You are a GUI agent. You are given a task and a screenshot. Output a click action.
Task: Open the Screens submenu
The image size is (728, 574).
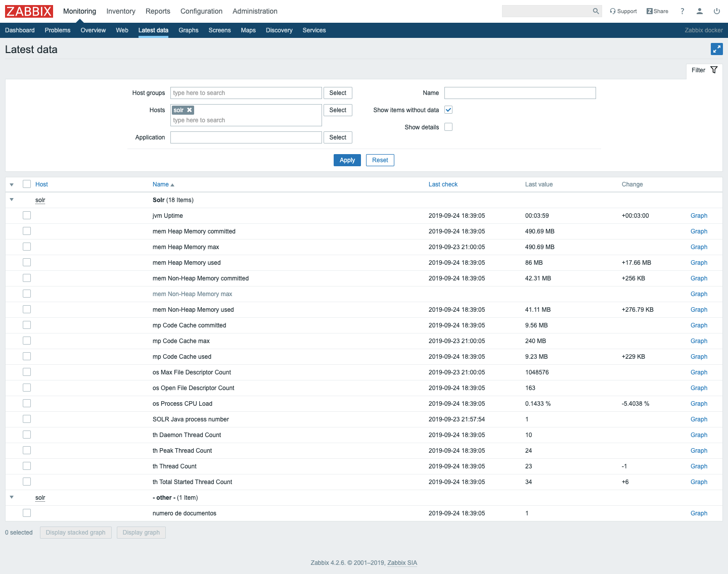tap(219, 30)
